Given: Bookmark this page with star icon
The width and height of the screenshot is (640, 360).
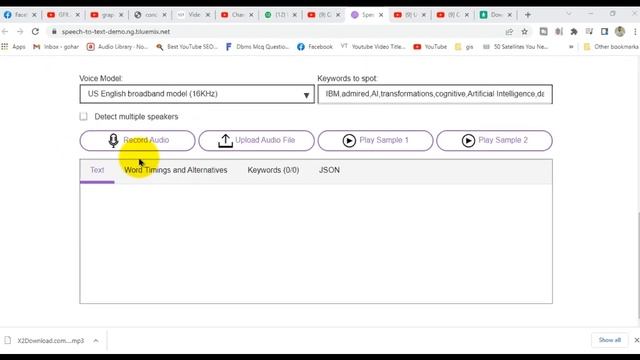Looking at the screenshot, I should (524, 31).
